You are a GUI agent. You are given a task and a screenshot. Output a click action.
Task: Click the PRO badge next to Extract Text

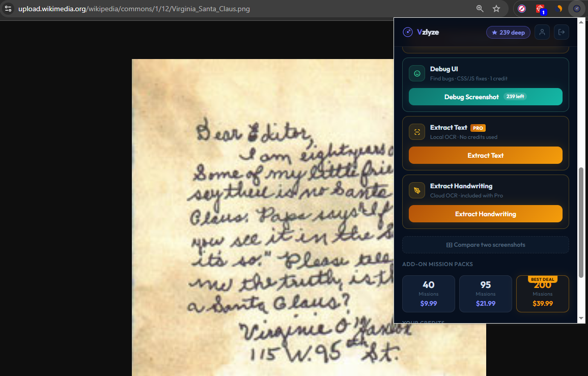tap(478, 128)
